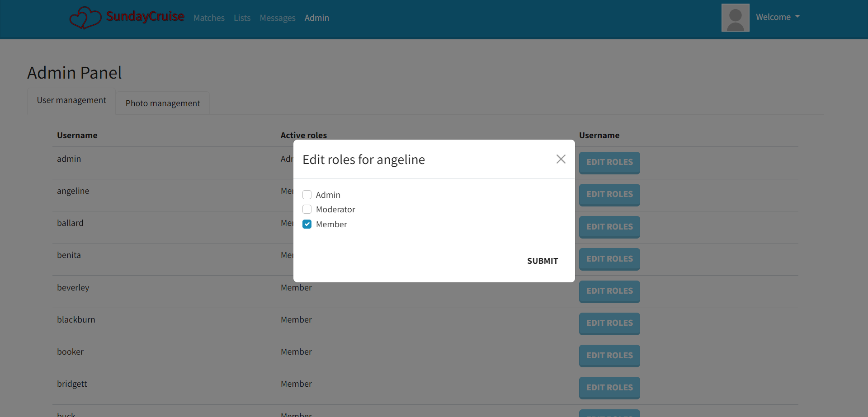This screenshot has width=868, height=417.
Task: Switch to the Photo management tab
Action: click(162, 103)
